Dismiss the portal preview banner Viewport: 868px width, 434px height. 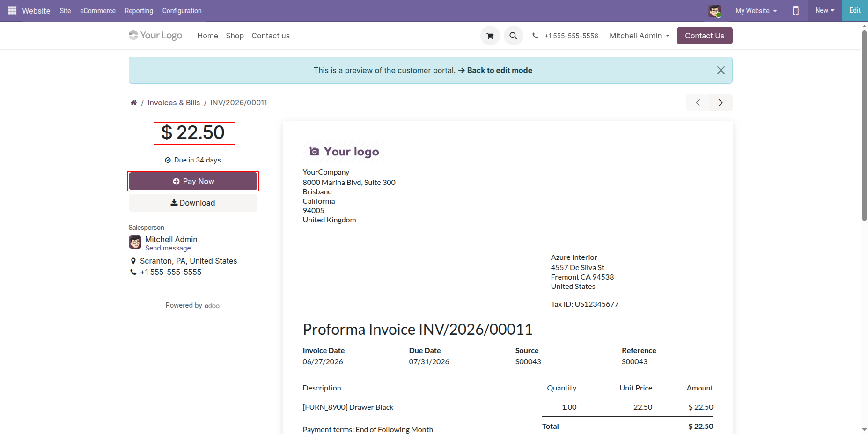point(721,70)
